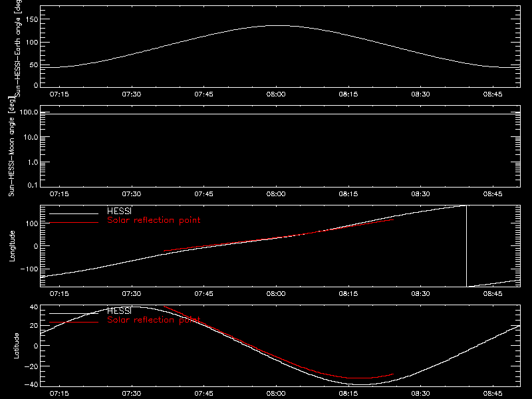
Task: Click the -20 tick on Latitude axis
Action: coord(31,366)
